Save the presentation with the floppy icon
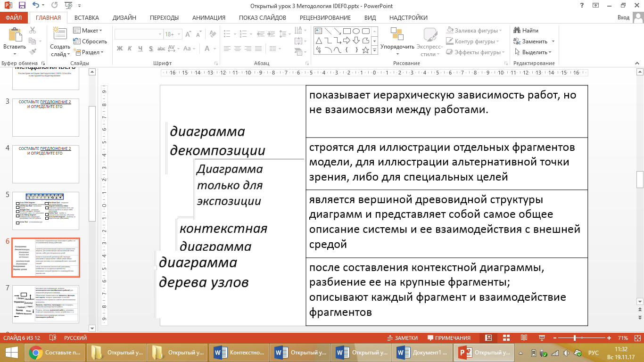 pyautogui.click(x=22, y=6)
